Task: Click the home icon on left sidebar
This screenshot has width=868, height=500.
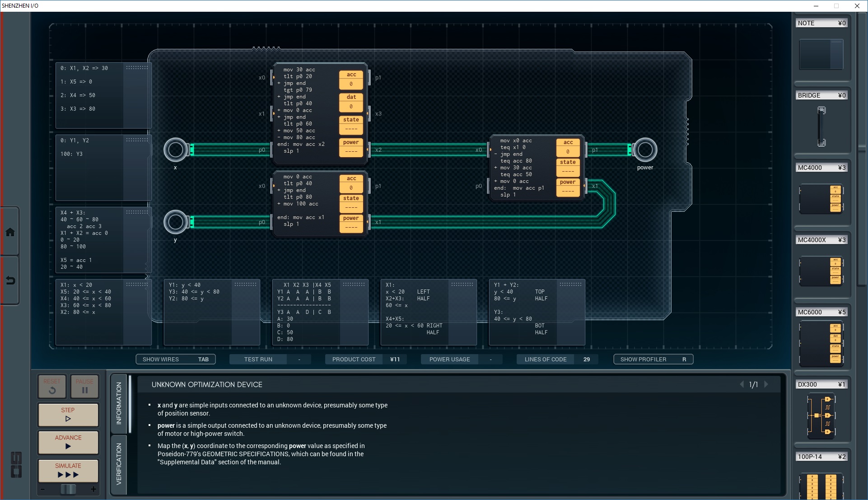Action: tap(10, 232)
